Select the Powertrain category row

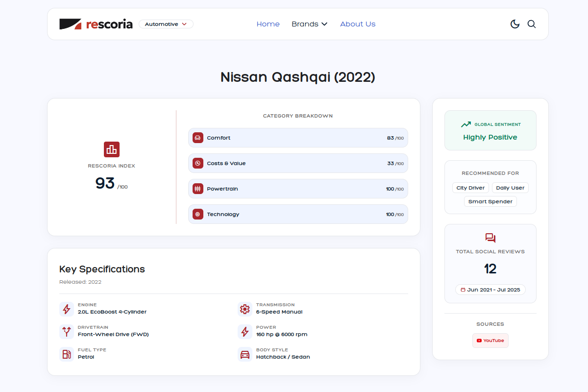point(298,189)
